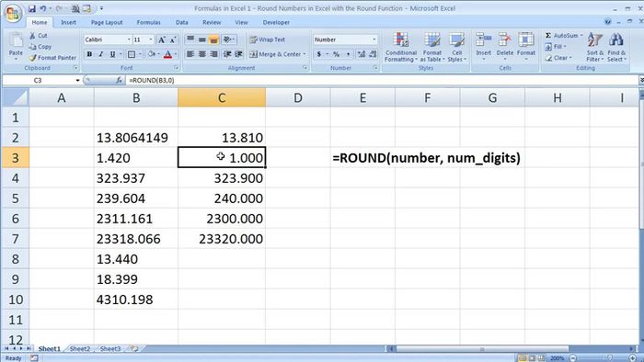The width and height of the screenshot is (644, 362).
Task: Apply Accounting dollar number format
Action: [318, 54]
